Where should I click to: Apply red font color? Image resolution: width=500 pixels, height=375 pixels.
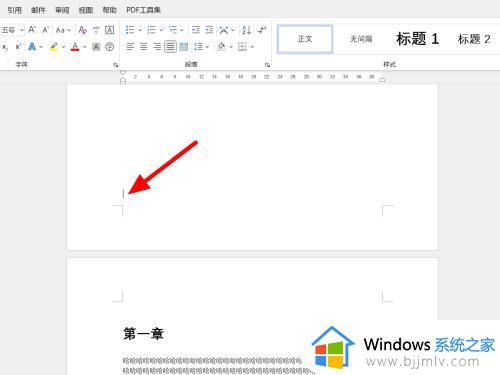click(75, 47)
